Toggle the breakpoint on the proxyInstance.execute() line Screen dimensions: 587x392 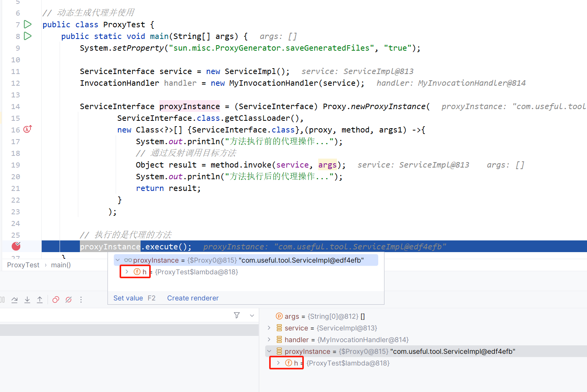tap(16, 246)
